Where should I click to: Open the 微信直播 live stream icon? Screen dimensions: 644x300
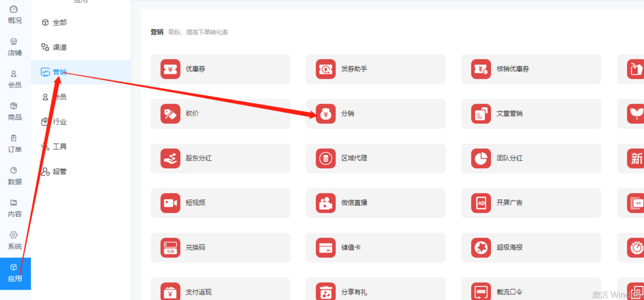click(x=326, y=203)
